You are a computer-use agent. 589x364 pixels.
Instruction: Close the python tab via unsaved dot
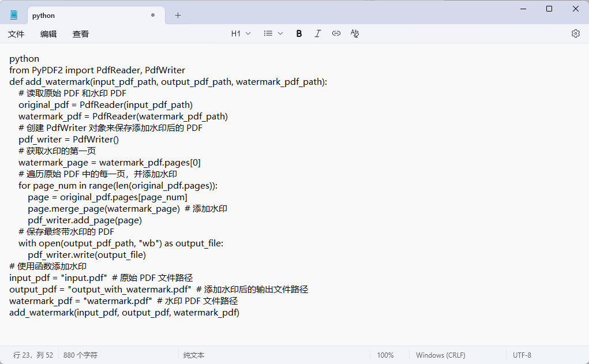click(x=153, y=16)
